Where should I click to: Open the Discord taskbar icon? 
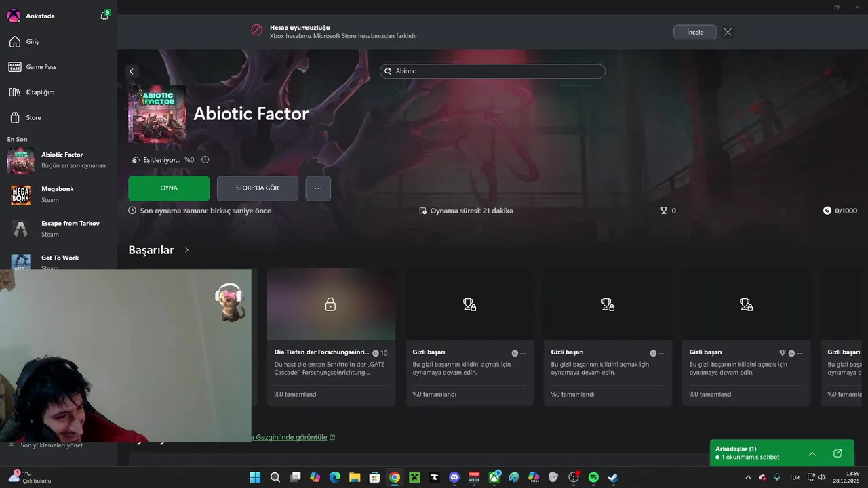coord(454,477)
